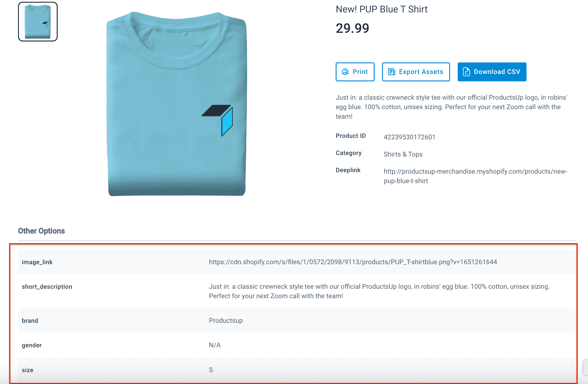Click the short_description row label
The width and height of the screenshot is (588, 384).
tap(47, 287)
